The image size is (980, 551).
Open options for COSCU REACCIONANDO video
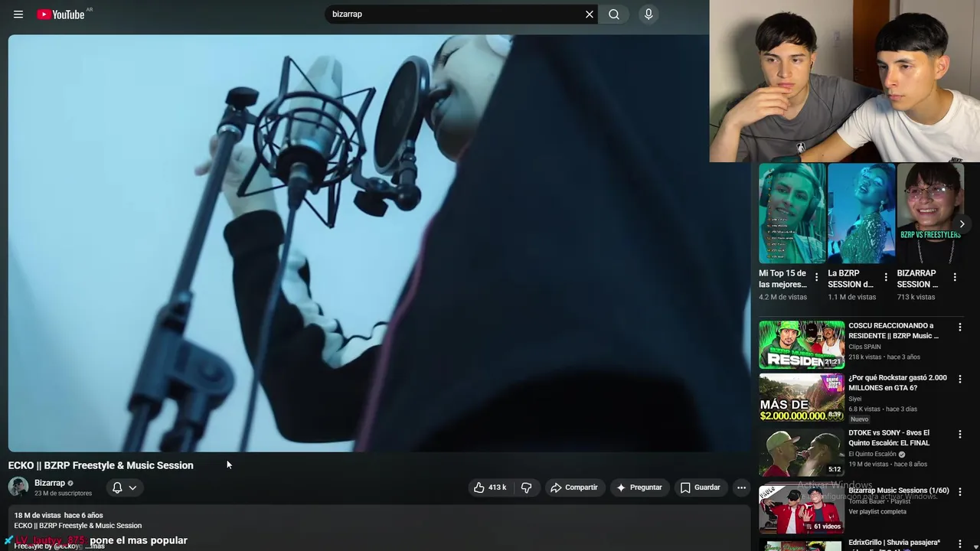(x=960, y=328)
